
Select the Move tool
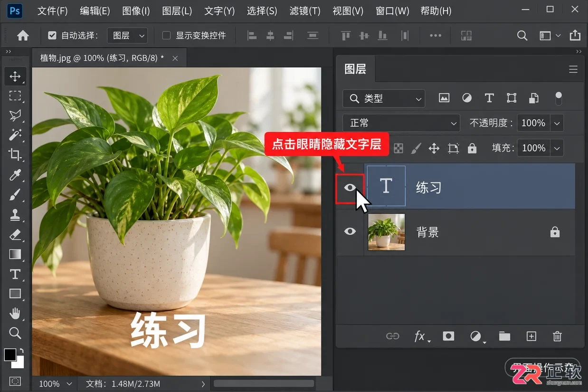click(x=15, y=76)
